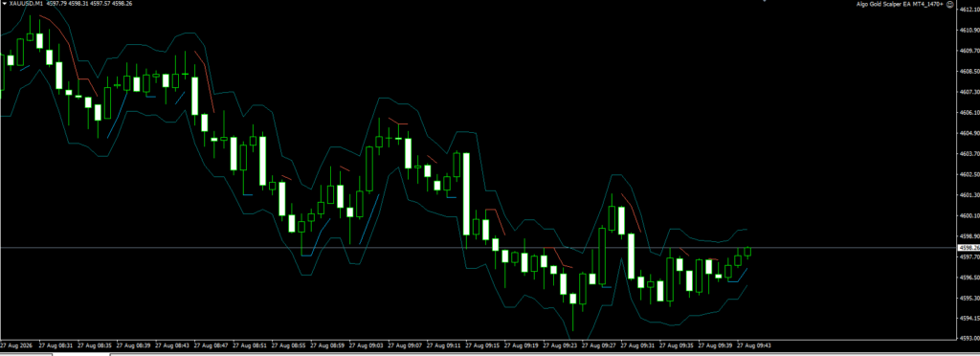Click the 4604.90 price scale label
The image size is (980, 356).
tap(968, 133)
